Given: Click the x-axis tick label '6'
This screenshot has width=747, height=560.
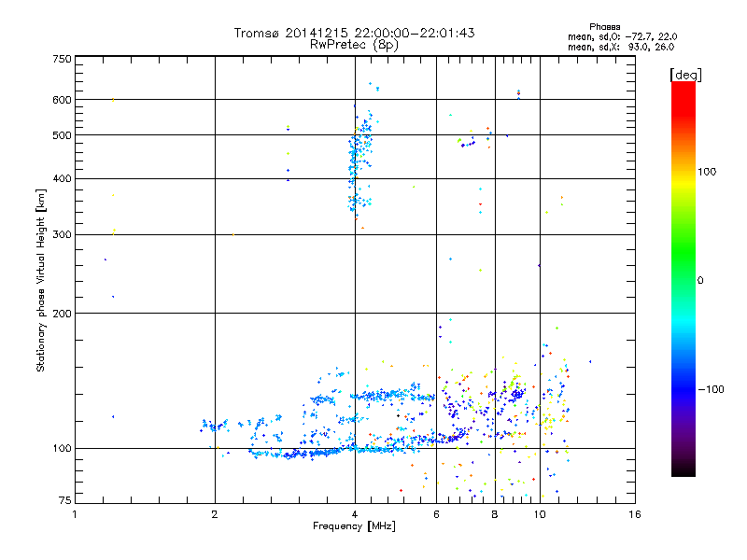Looking at the screenshot, I should (x=436, y=514).
